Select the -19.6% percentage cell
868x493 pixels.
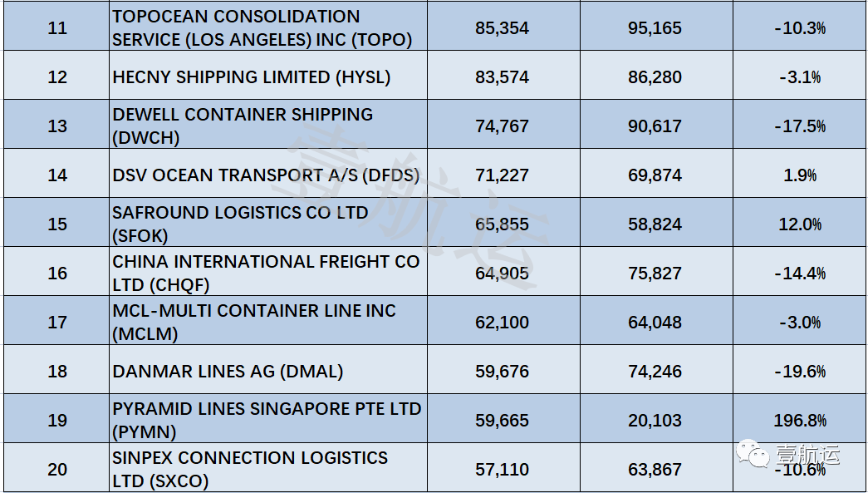click(x=799, y=372)
